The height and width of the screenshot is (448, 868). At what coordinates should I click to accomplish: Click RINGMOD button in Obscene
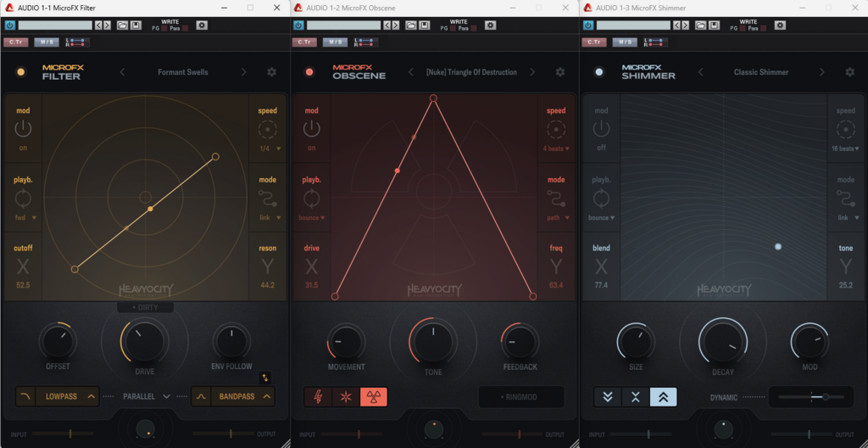(x=521, y=397)
